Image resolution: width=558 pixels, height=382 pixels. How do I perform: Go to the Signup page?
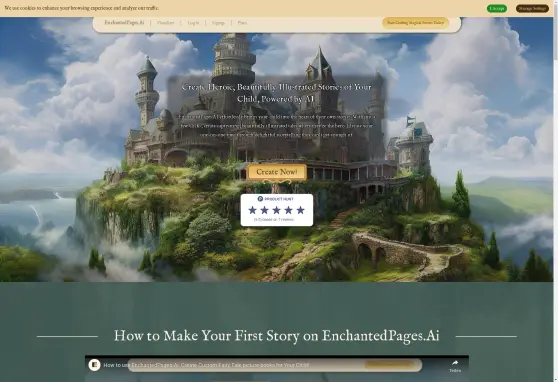[218, 23]
